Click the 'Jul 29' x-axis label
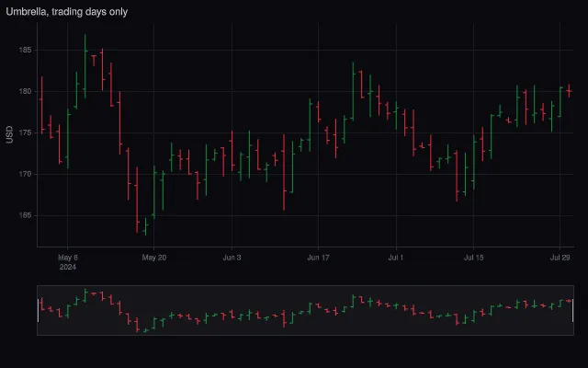588x368 pixels. [560, 258]
